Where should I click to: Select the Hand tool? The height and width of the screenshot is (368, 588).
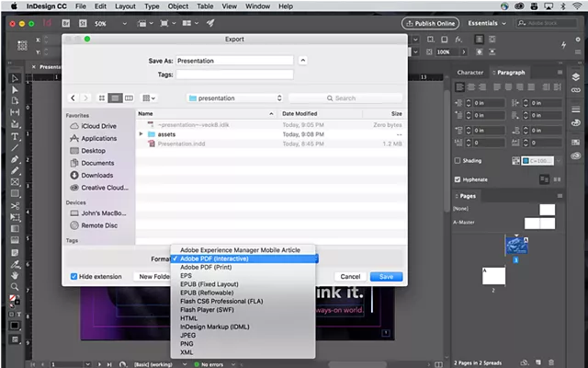coord(15,274)
